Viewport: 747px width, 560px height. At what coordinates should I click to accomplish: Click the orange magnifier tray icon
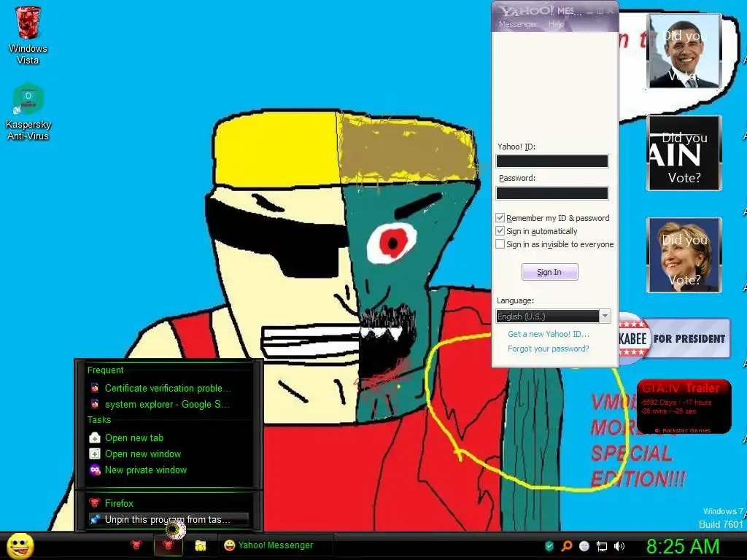(566, 546)
